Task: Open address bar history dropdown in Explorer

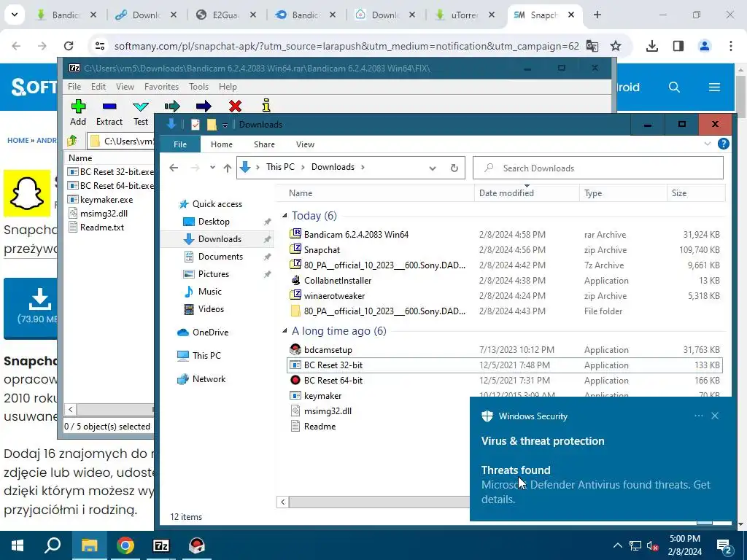Action: (432, 168)
